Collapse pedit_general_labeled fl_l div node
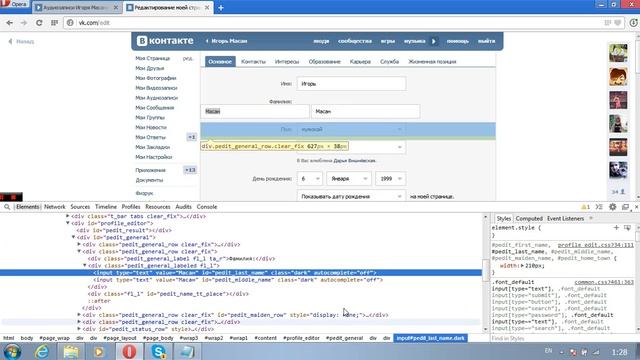This screenshot has height=360, width=640. (85, 265)
